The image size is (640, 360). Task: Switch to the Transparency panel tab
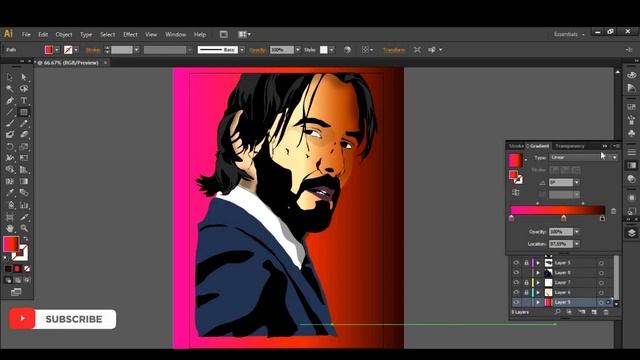(570, 146)
